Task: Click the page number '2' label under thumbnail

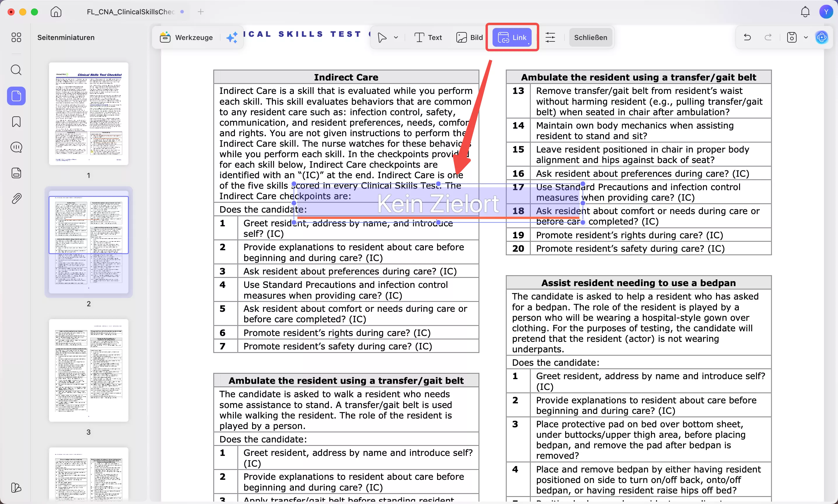Action: 89,304
